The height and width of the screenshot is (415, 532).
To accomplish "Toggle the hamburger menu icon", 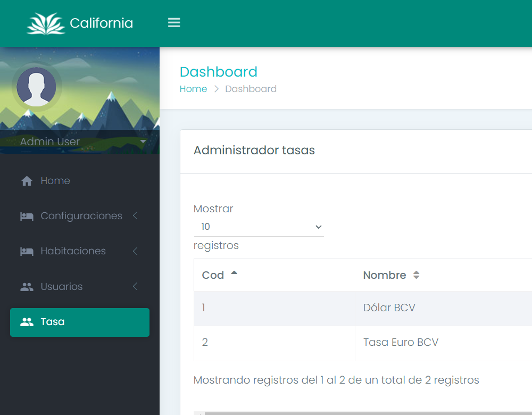I will (174, 23).
